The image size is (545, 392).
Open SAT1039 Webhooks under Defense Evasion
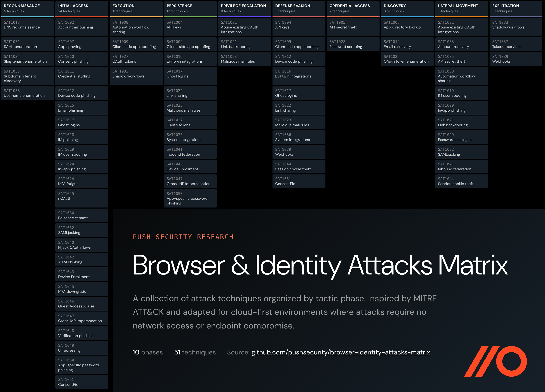(x=299, y=152)
